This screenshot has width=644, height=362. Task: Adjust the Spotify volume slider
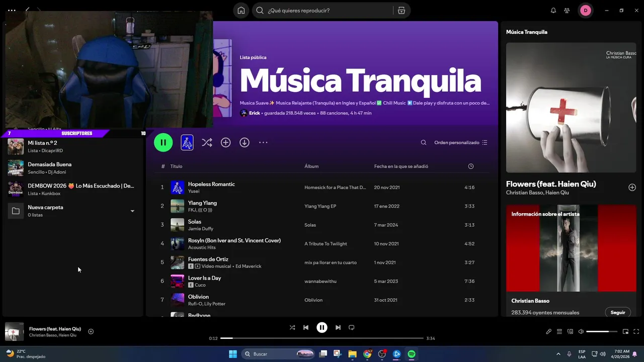[x=602, y=331]
